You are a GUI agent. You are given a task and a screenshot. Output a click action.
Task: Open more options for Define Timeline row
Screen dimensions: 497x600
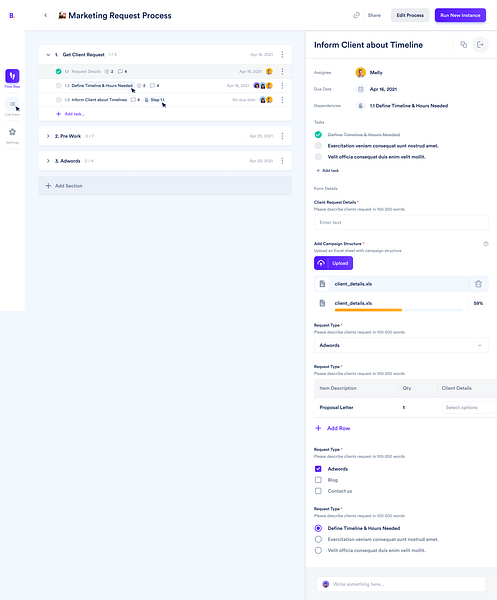(282, 86)
